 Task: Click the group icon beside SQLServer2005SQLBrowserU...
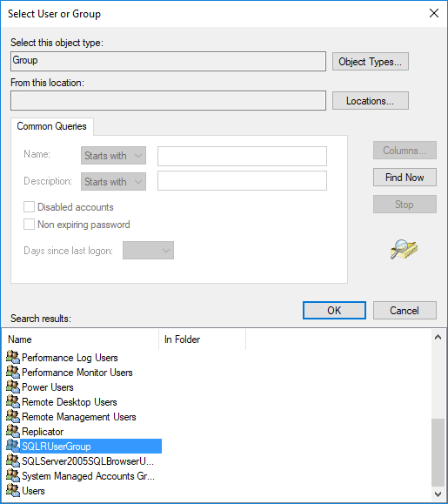pyautogui.click(x=13, y=460)
